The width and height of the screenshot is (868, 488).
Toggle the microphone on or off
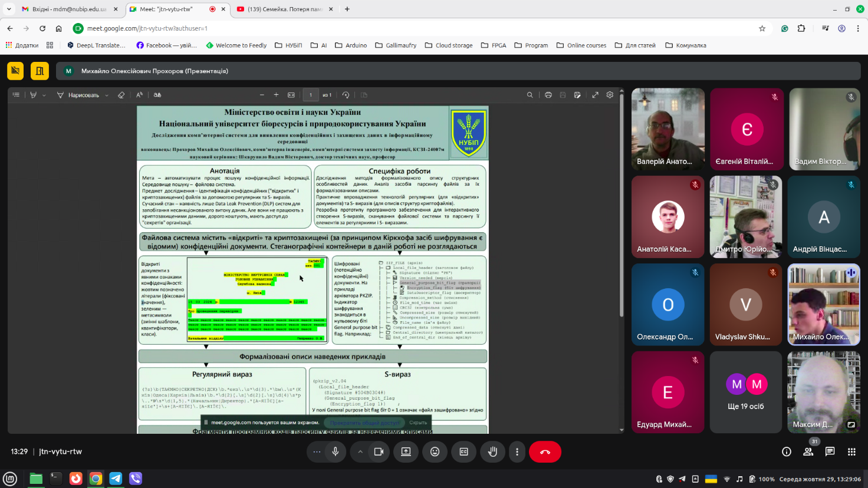[x=335, y=451]
